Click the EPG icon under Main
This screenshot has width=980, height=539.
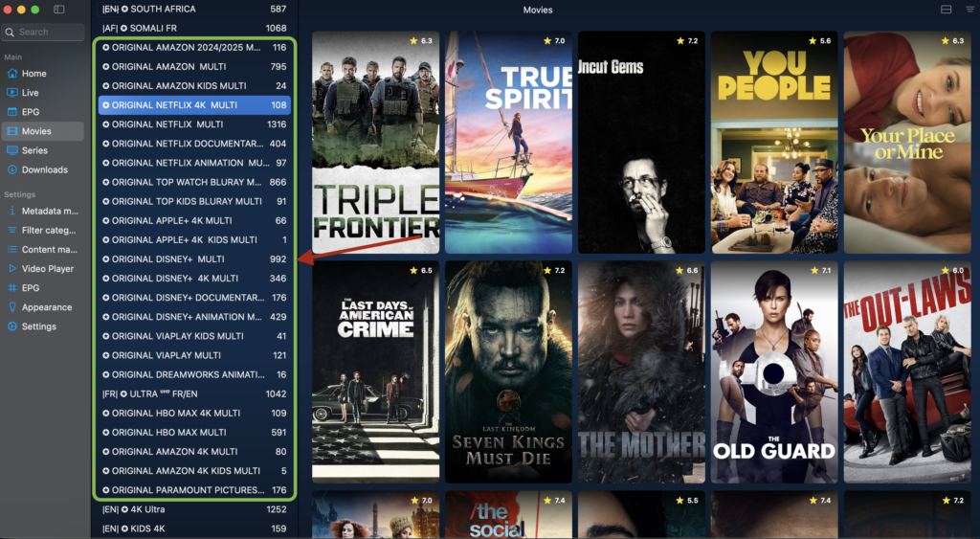click(x=11, y=112)
